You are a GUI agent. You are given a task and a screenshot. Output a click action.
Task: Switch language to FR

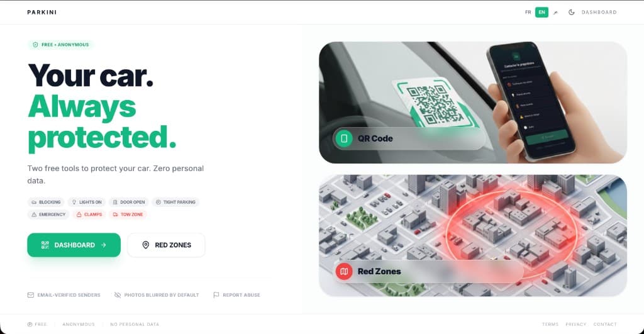pos(528,13)
